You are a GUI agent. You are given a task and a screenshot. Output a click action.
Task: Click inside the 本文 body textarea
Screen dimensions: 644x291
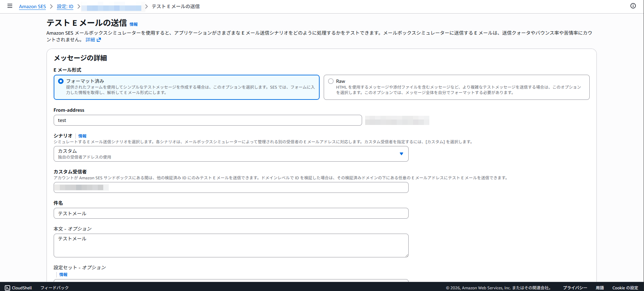coord(231,245)
